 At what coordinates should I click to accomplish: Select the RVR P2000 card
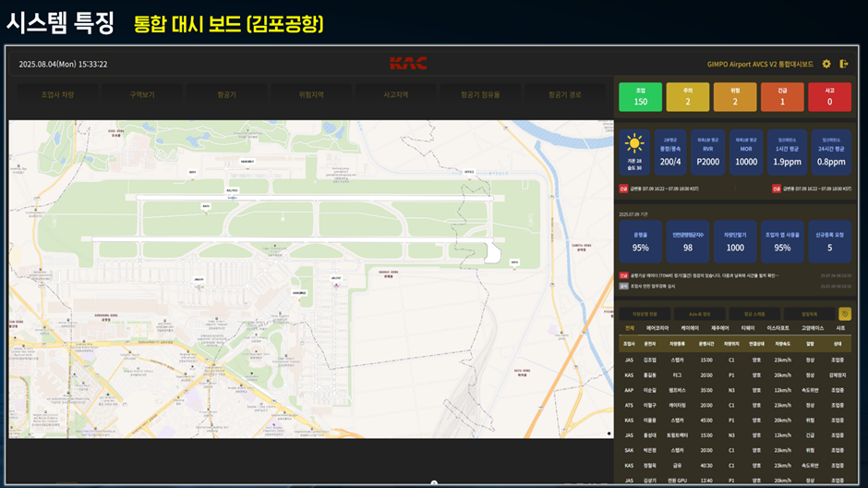click(708, 152)
